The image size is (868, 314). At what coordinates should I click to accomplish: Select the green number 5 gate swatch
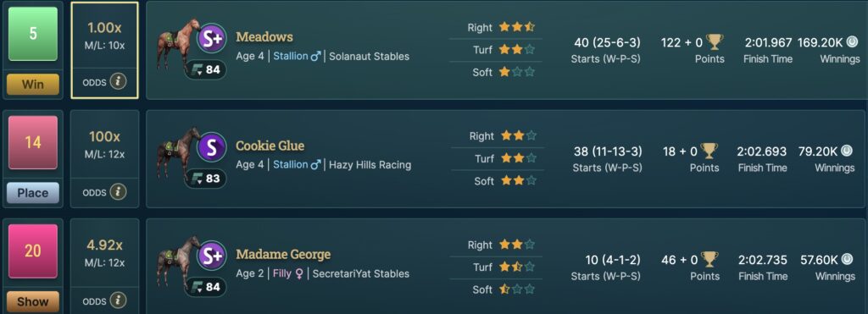(x=33, y=34)
